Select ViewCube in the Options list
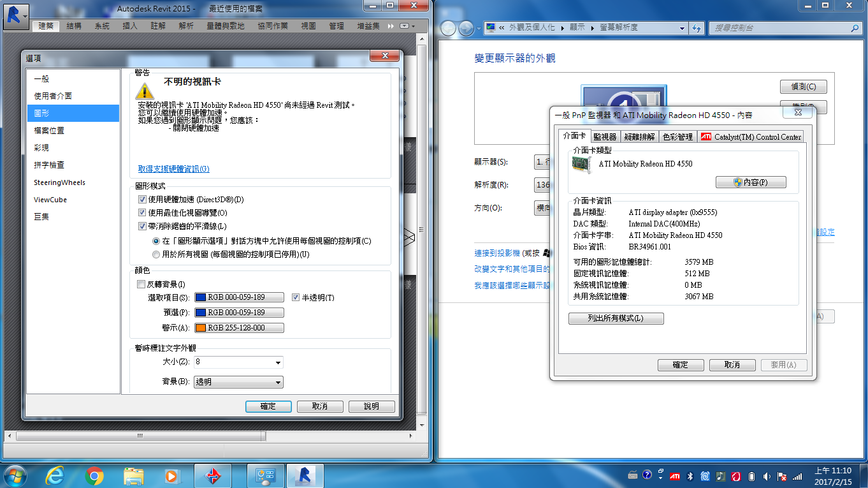 point(73,200)
